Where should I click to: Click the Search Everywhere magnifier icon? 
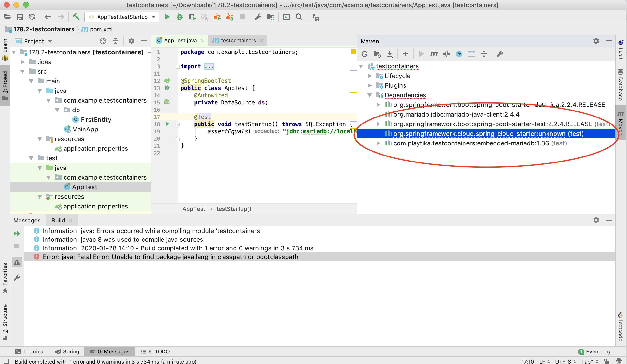[x=299, y=17]
